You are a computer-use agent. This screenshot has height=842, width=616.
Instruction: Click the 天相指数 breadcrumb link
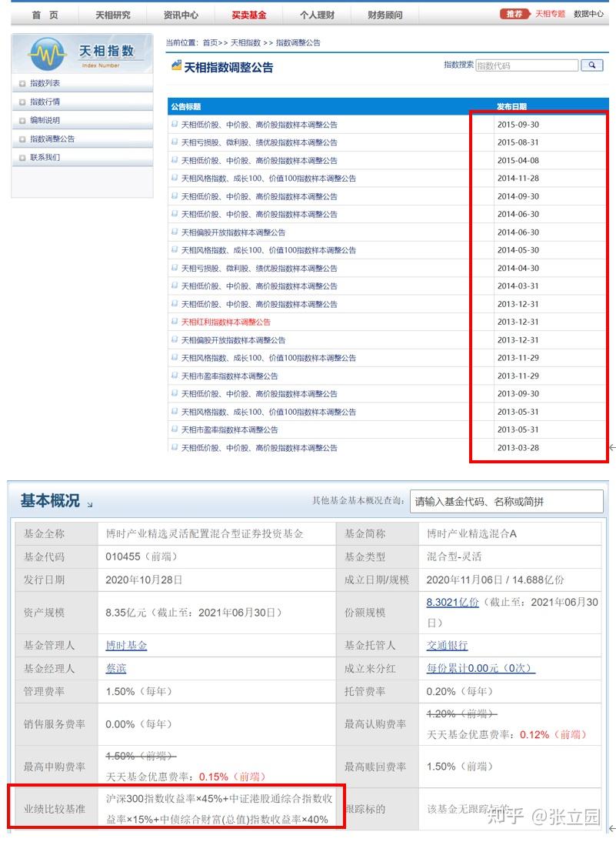pos(246,43)
